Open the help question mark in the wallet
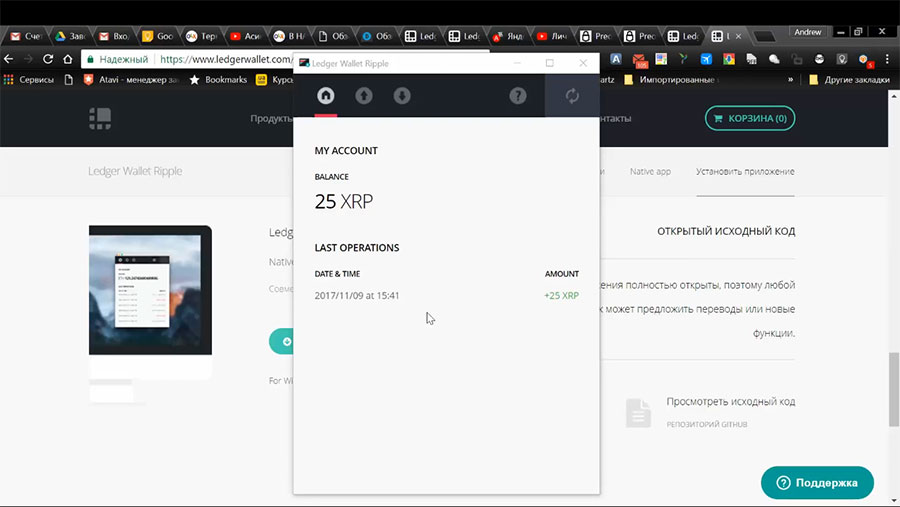This screenshot has width=900, height=507. (518, 96)
